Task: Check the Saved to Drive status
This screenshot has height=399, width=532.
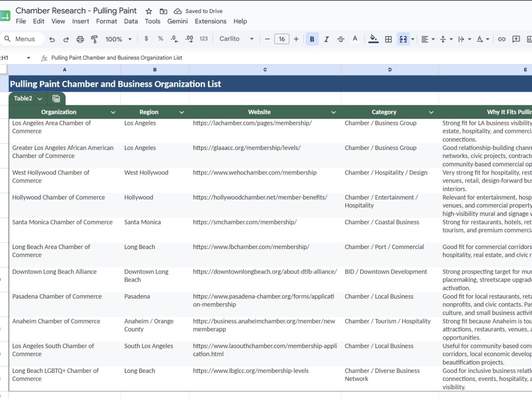Action: pyautogui.click(x=198, y=11)
